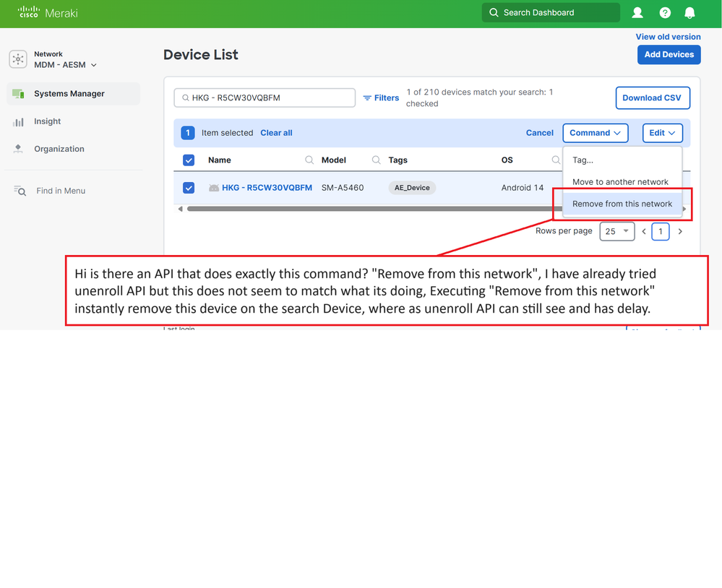
Task: Open the Filters option
Action: (x=381, y=98)
